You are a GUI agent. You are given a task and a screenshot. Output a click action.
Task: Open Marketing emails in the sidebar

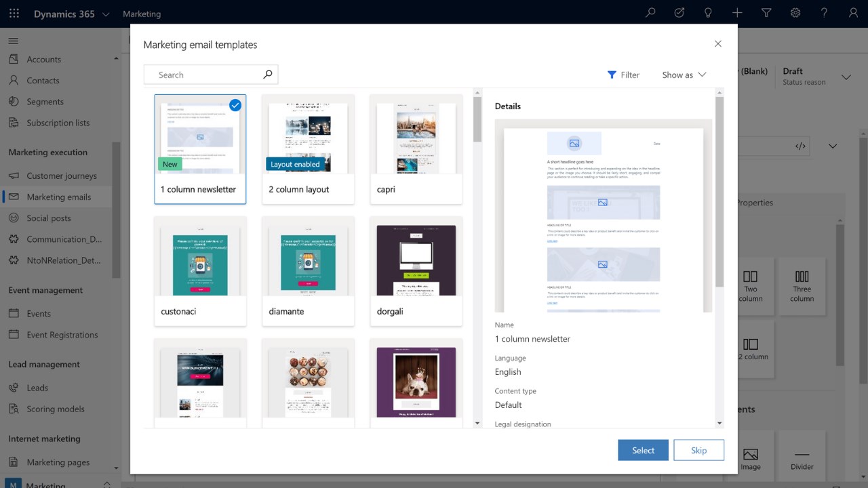coord(58,197)
